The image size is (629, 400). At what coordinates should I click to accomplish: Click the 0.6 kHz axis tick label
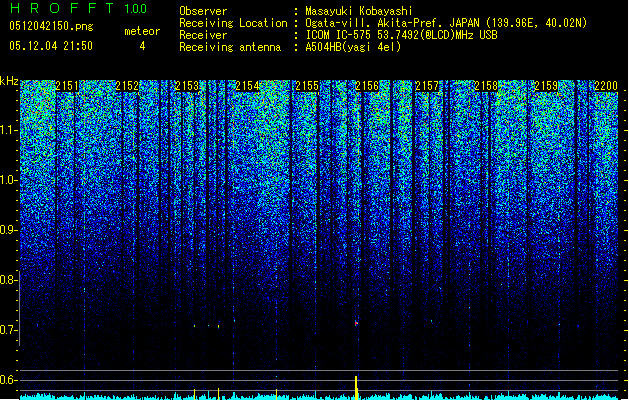click(x=9, y=380)
